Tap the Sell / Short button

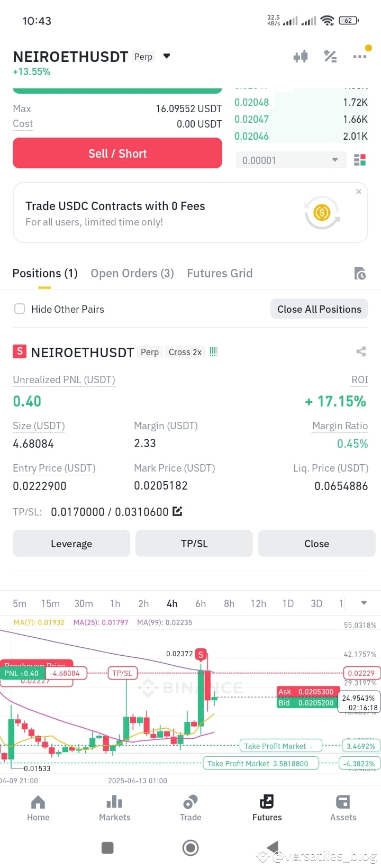(x=117, y=153)
